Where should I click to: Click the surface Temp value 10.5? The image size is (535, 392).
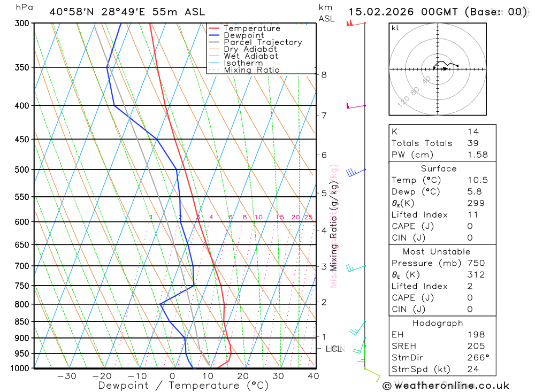[478, 180]
